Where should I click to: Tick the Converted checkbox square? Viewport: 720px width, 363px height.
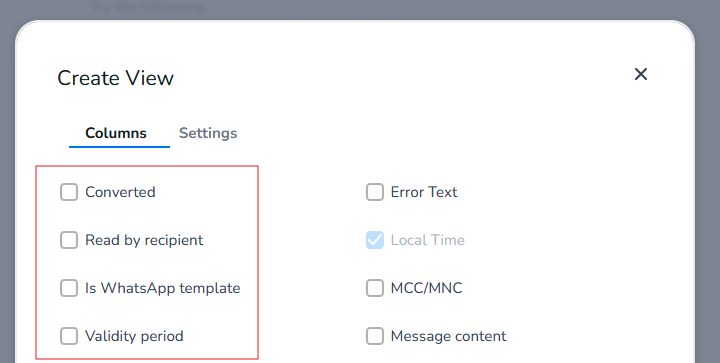(69, 192)
